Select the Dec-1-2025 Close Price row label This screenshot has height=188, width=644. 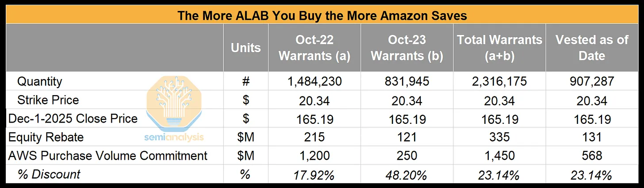pyautogui.click(x=73, y=119)
